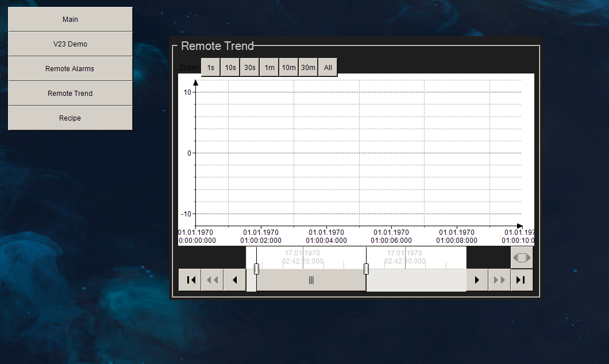Step the trend view backward one interval

[x=234, y=280]
